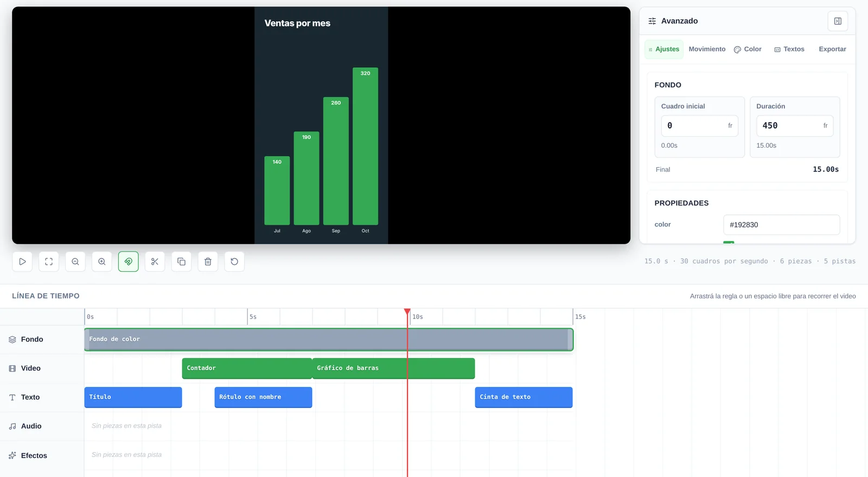Image resolution: width=868 pixels, height=477 pixels.
Task: Click the Final 15.00s value
Action: tap(825, 169)
